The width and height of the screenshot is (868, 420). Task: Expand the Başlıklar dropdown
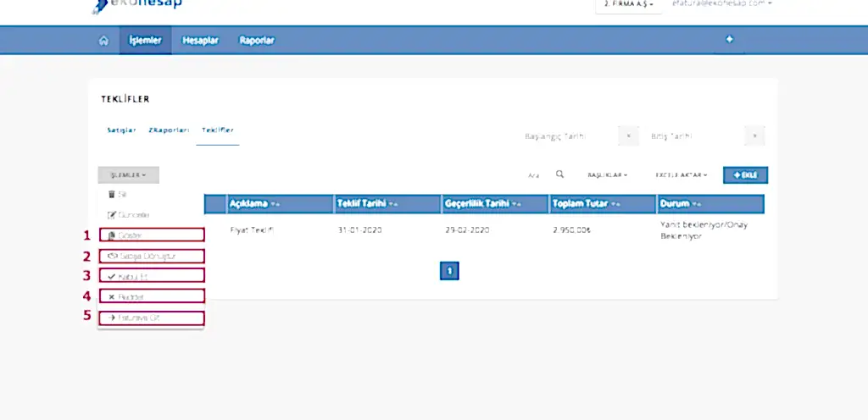pyautogui.click(x=607, y=175)
